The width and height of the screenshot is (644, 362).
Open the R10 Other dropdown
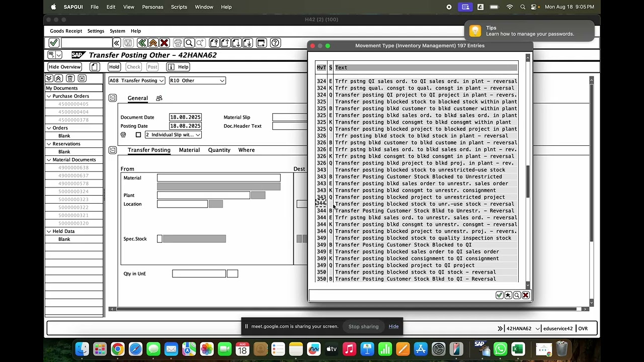click(197, 80)
